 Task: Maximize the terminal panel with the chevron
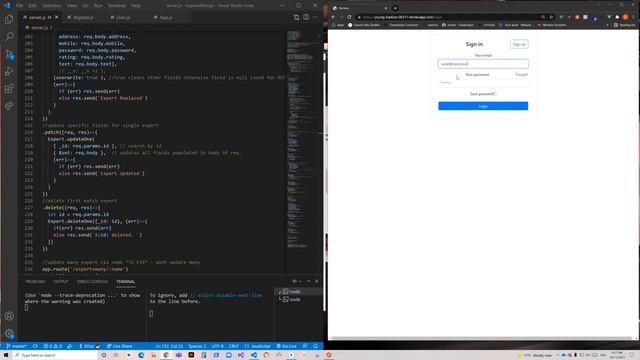pos(309,281)
